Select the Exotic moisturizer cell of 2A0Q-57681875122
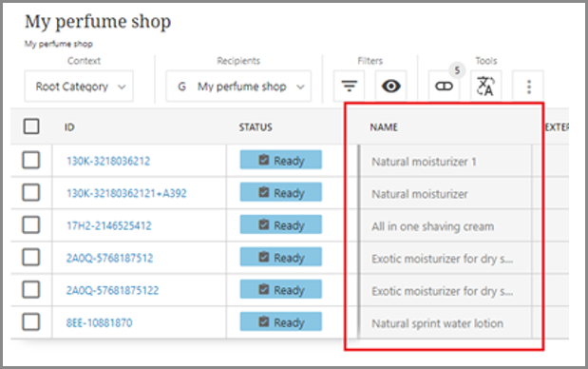Image resolution: width=588 pixels, height=369 pixels. click(446, 291)
